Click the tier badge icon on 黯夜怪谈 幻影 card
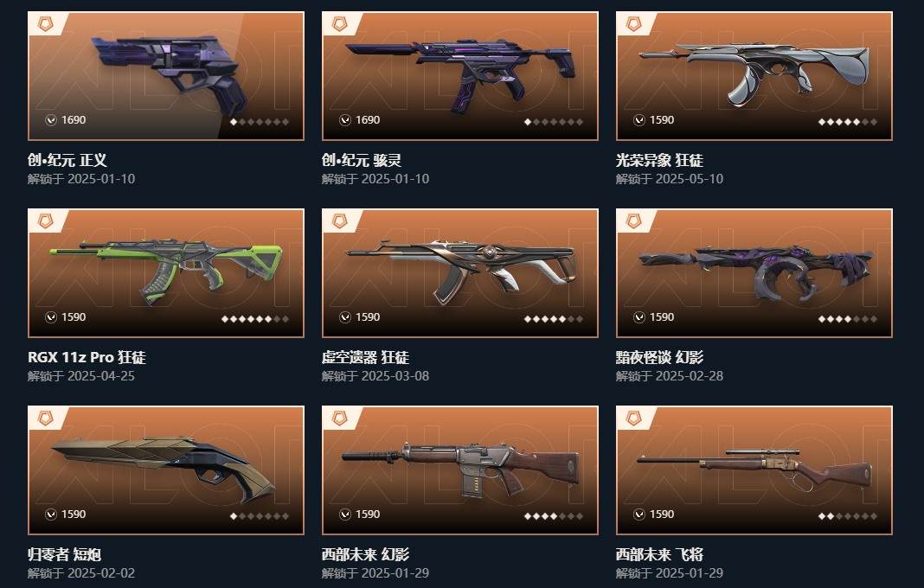Image resolution: width=924 pixels, height=588 pixels. pyautogui.click(x=633, y=221)
